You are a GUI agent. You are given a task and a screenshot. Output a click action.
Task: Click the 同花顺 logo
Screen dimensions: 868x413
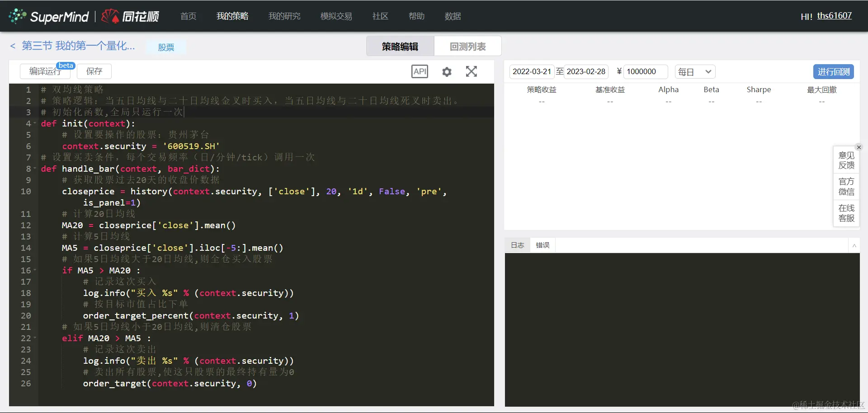pos(130,17)
